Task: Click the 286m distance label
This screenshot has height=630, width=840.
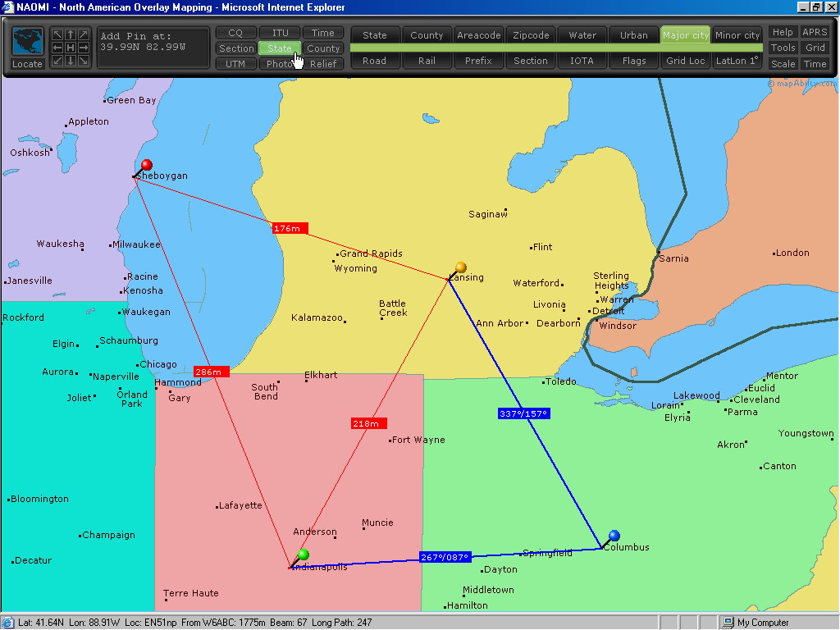Action: click(211, 372)
